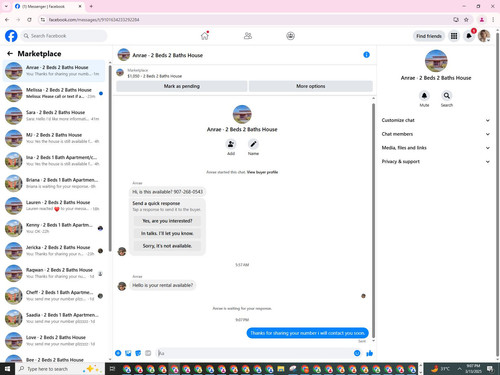The image size is (500, 375).
Task: Go to the Home feed icon
Action: coord(205,36)
